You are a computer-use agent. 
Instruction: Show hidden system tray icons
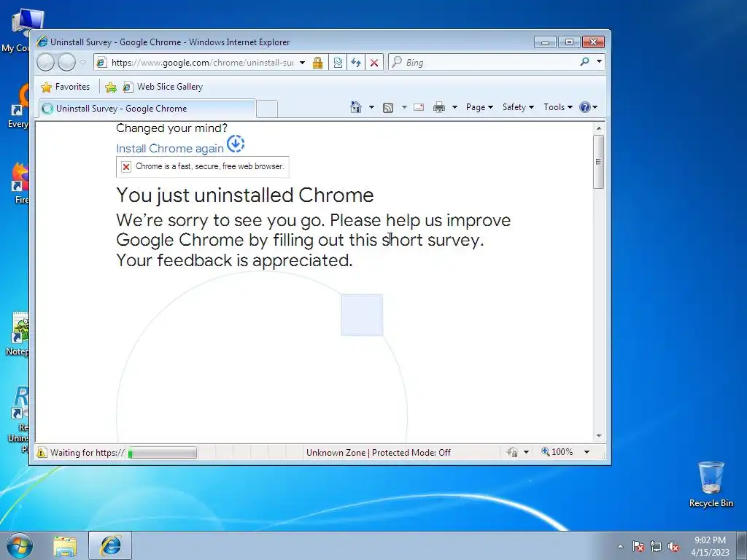[620, 546]
